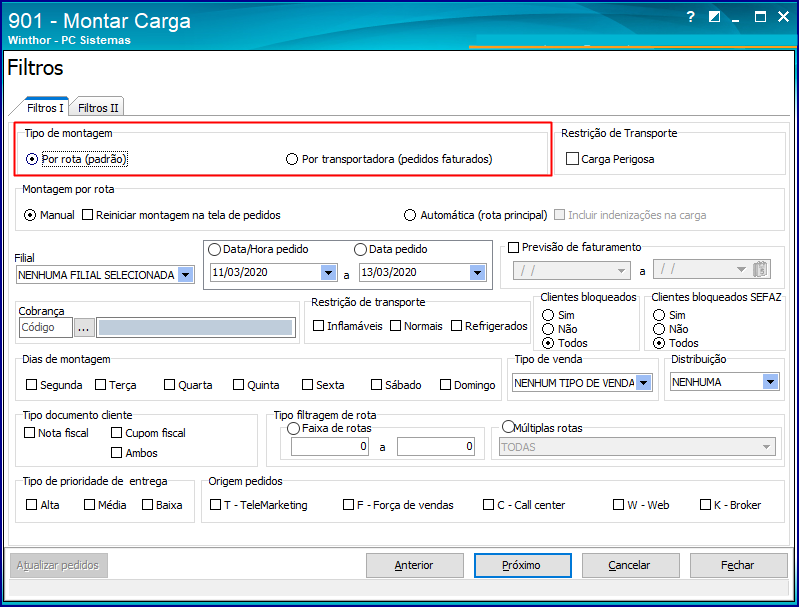Select Por rota (padrão) option
The image size is (799, 607).
[x=32, y=159]
